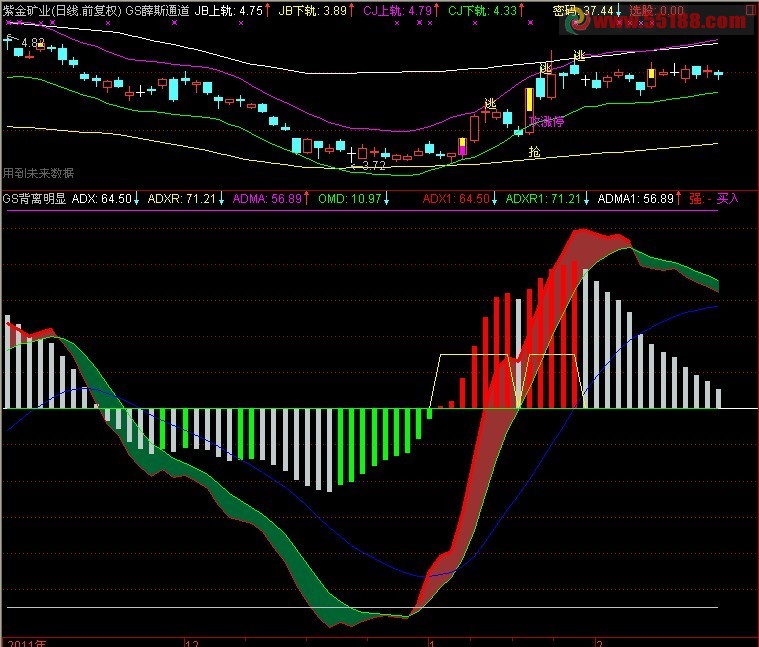Click the 攻涨停 signal label on chart
Image resolution: width=759 pixels, height=647 pixels.
pyautogui.click(x=546, y=121)
